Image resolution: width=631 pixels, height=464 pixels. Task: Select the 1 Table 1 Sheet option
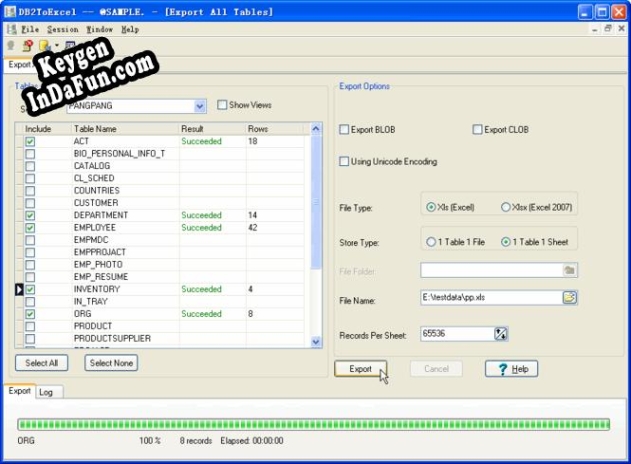506,242
